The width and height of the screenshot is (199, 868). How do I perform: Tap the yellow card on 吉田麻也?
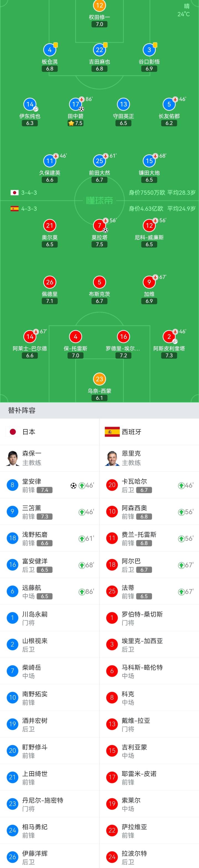[105, 45]
